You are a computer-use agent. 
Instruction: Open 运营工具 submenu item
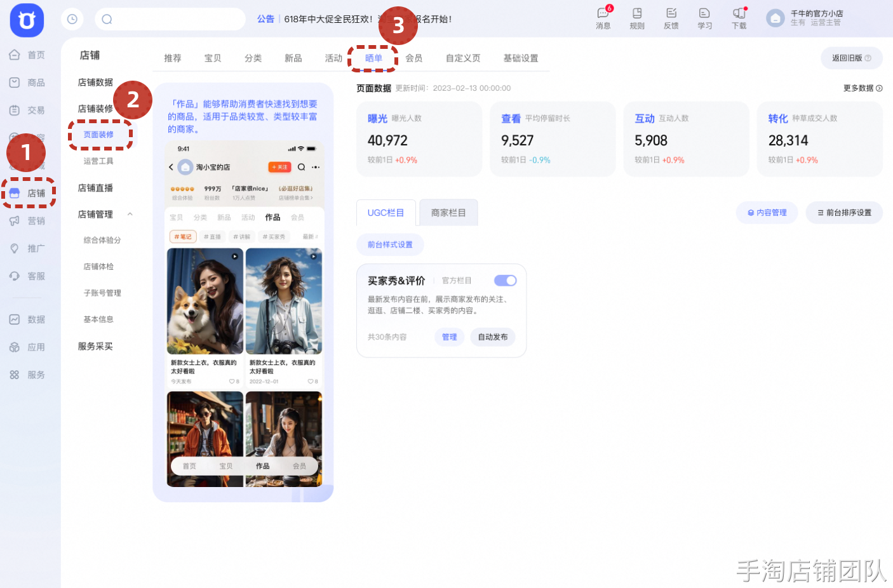click(98, 161)
